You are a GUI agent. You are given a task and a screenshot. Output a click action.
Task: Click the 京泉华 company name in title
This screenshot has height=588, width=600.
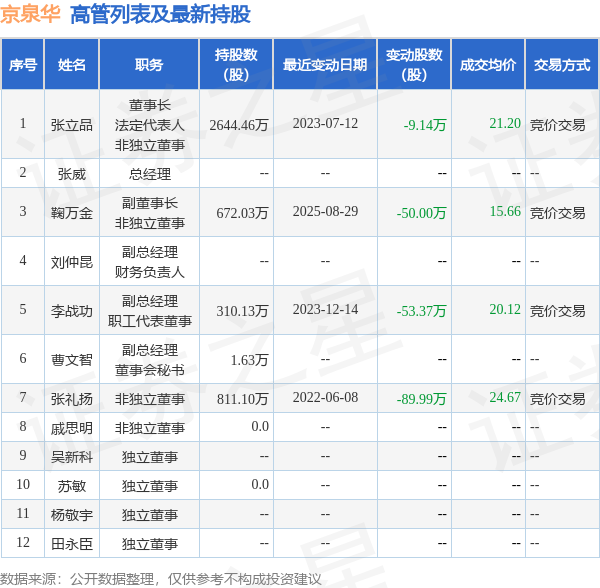tap(31, 14)
